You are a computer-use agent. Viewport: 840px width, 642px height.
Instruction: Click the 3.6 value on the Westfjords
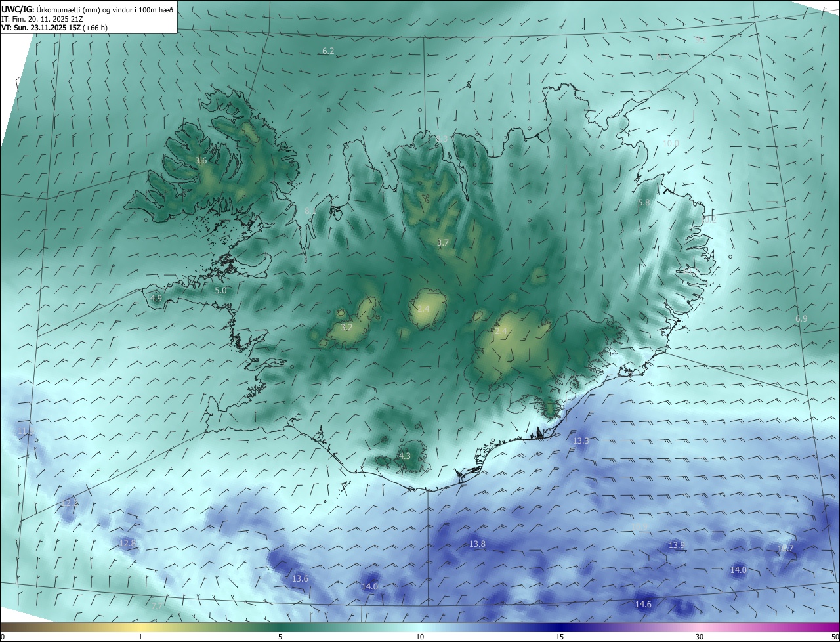(x=201, y=160)
